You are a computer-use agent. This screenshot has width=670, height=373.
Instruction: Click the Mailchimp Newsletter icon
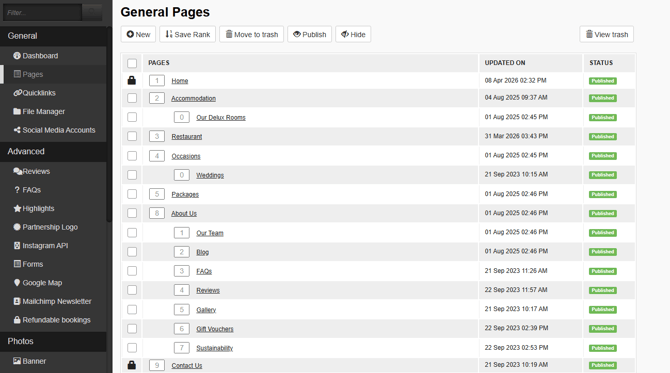tap(17, 301)
